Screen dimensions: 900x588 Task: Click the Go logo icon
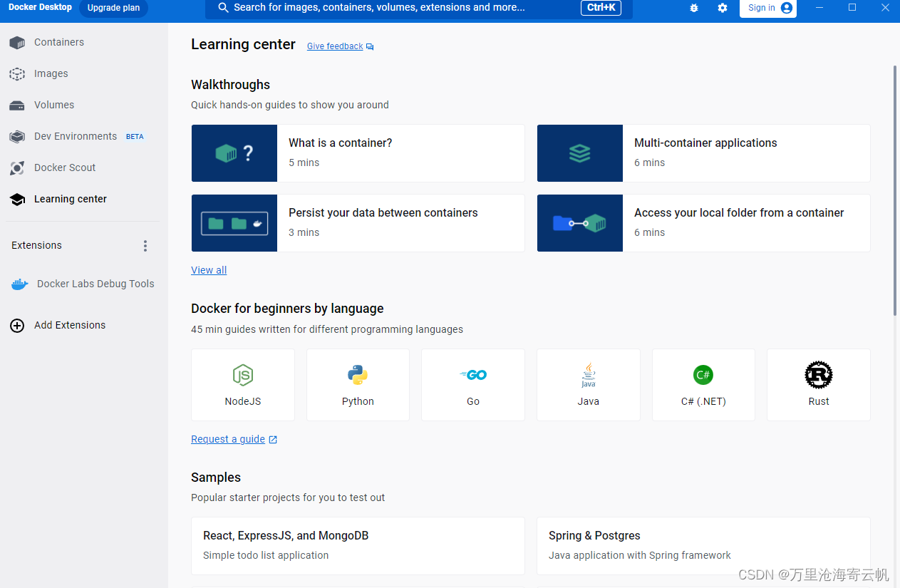click(473, 375)
